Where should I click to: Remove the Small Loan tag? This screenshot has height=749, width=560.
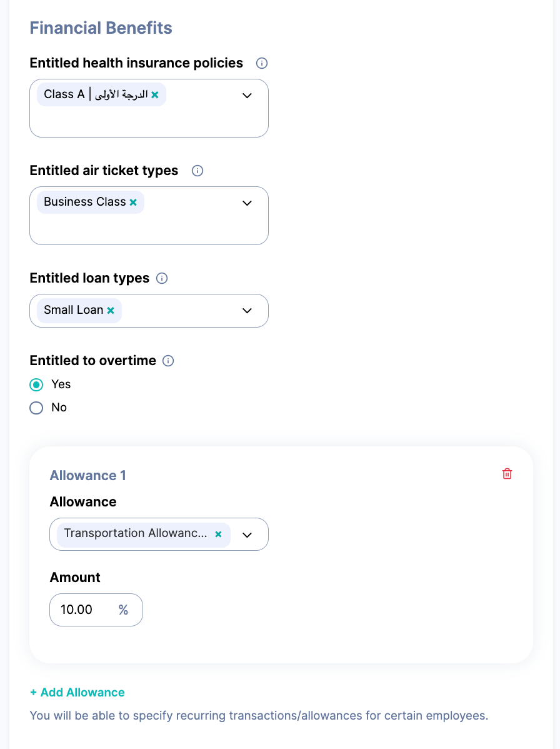111,310
